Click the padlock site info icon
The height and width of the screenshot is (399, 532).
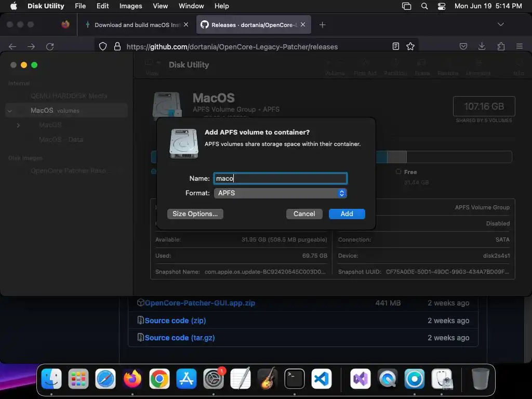pyautogui.click(x=117, y=46)
